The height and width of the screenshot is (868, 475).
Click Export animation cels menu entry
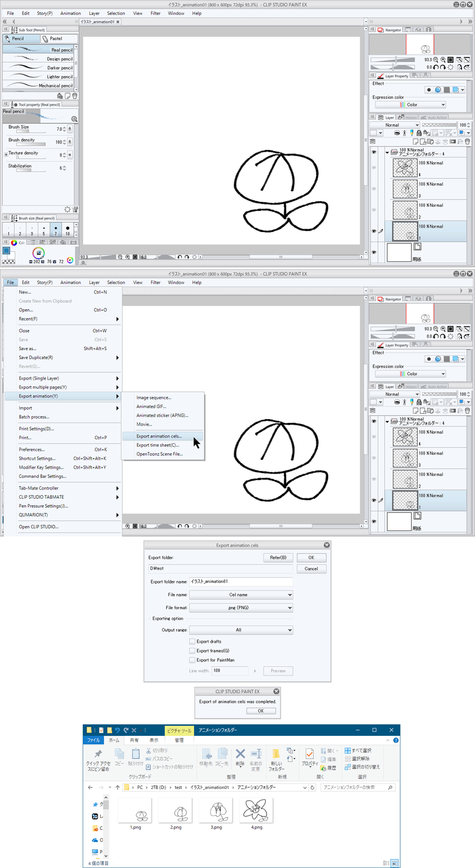pyautogui.click(x=159, y=436)
